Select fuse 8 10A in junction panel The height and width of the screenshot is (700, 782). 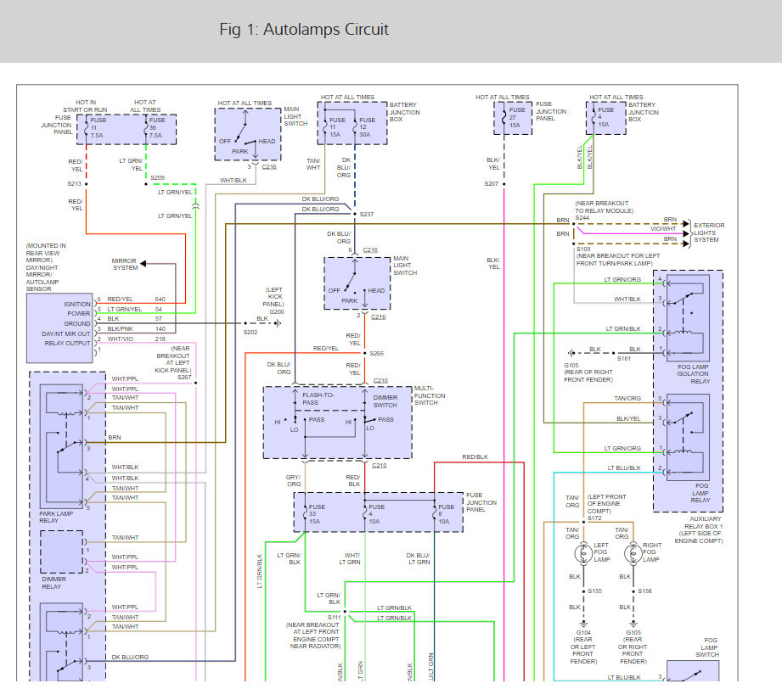[x=442, y=513]
